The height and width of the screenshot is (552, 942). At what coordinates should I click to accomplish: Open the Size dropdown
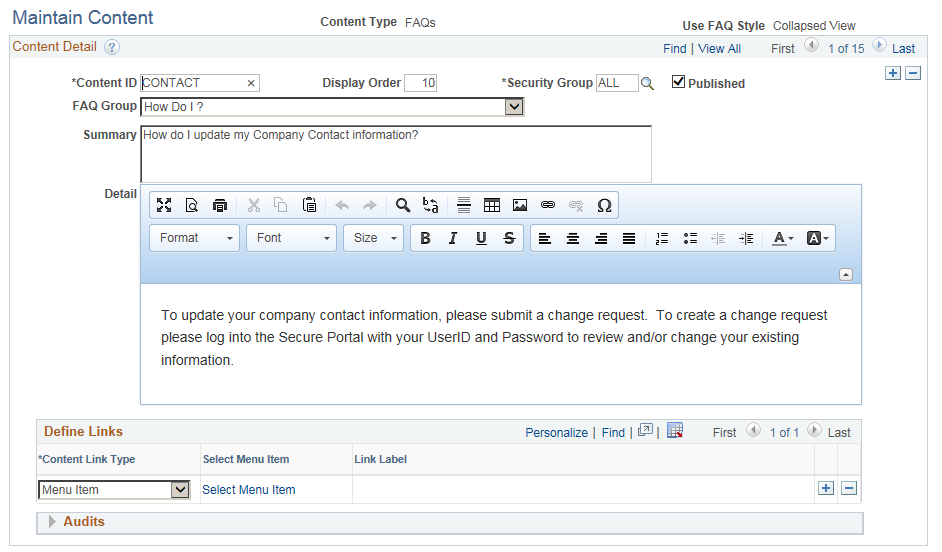click(373, 238)
